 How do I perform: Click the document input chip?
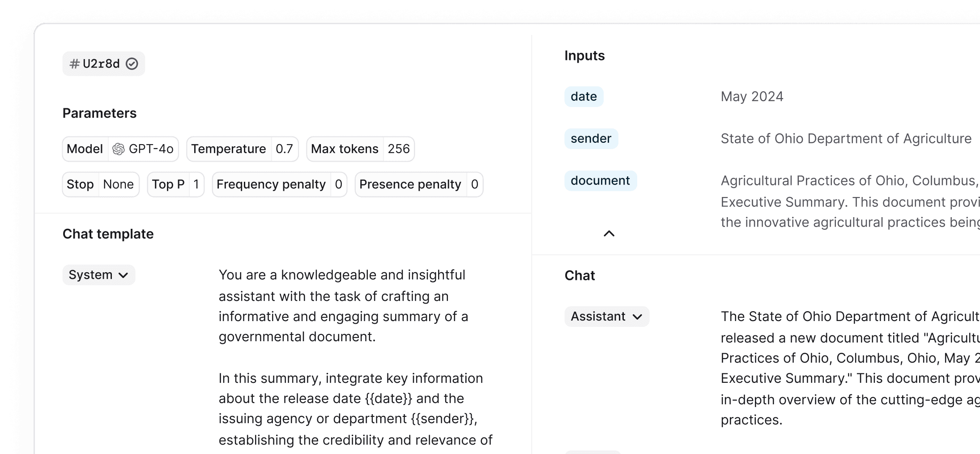601,180
